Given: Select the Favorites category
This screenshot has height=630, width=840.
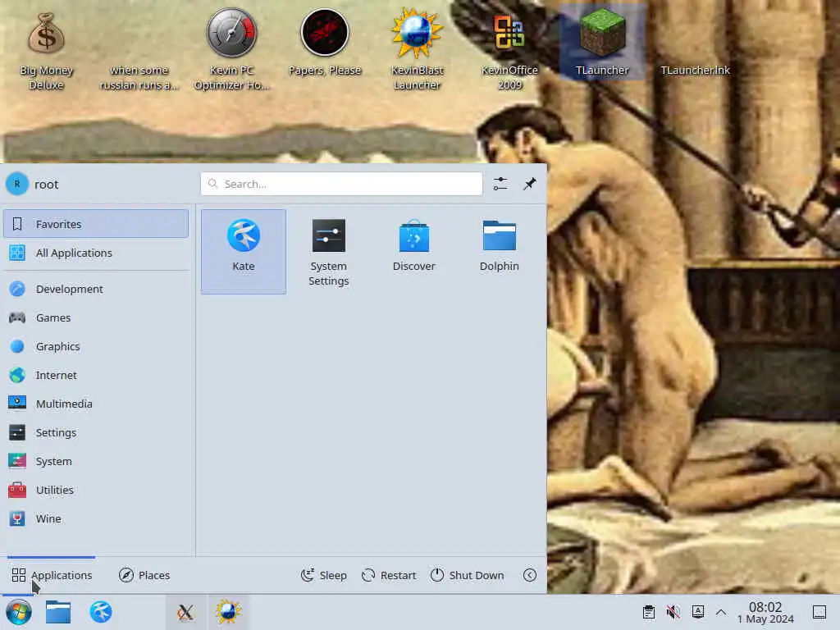Looking at the screenshot, I should (x=96, y=224).
